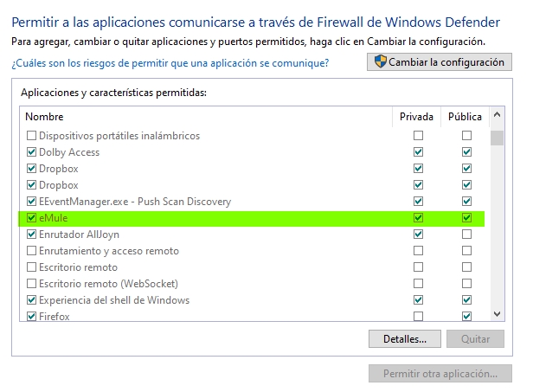Open the risks of allowing an app link

tap(170, 63)
